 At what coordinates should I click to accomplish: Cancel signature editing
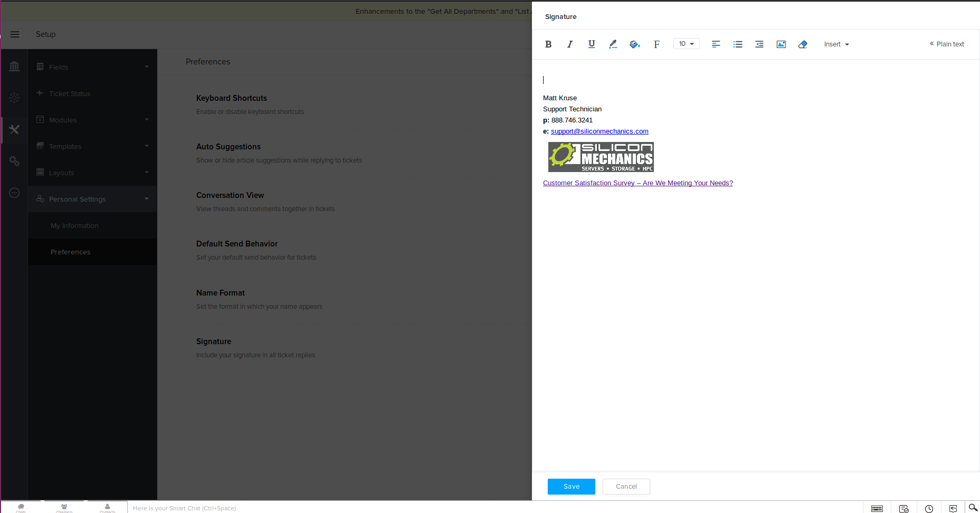pos(626,487)
